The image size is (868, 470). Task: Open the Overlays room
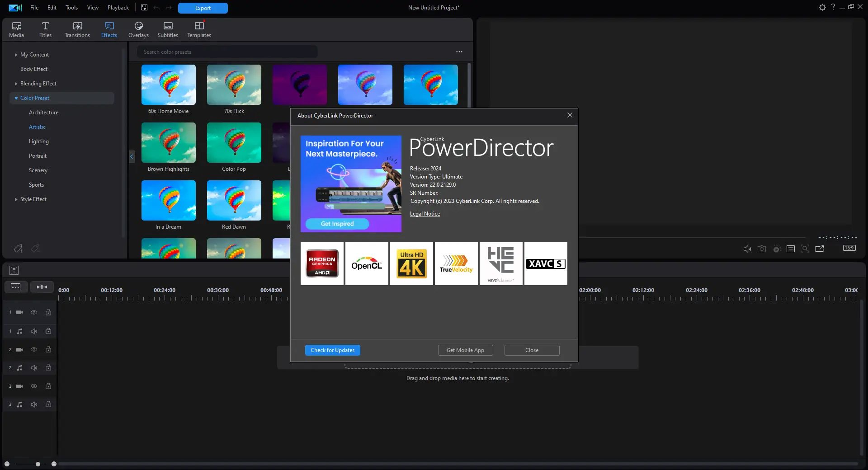(x=138, y=30)
